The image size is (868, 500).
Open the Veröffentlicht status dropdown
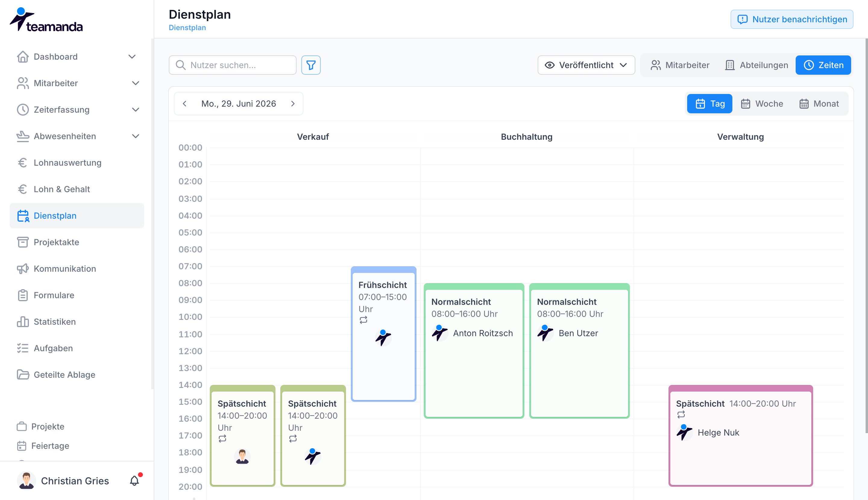[x=586, y=65]
